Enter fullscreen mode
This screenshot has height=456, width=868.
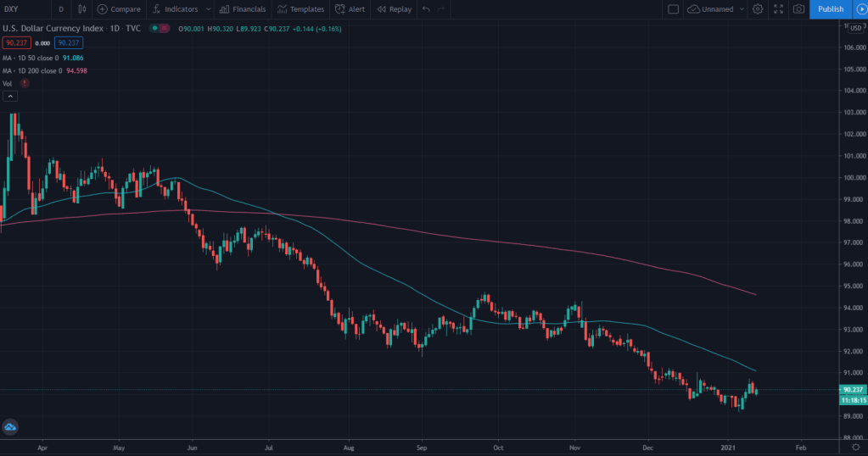(x=778, y=9)
